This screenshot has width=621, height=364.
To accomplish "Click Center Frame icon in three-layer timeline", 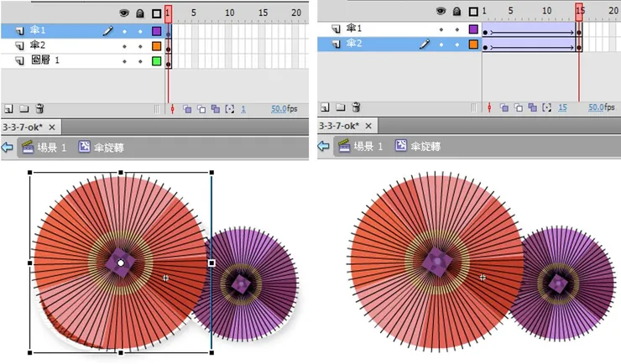I will (172, 109).
